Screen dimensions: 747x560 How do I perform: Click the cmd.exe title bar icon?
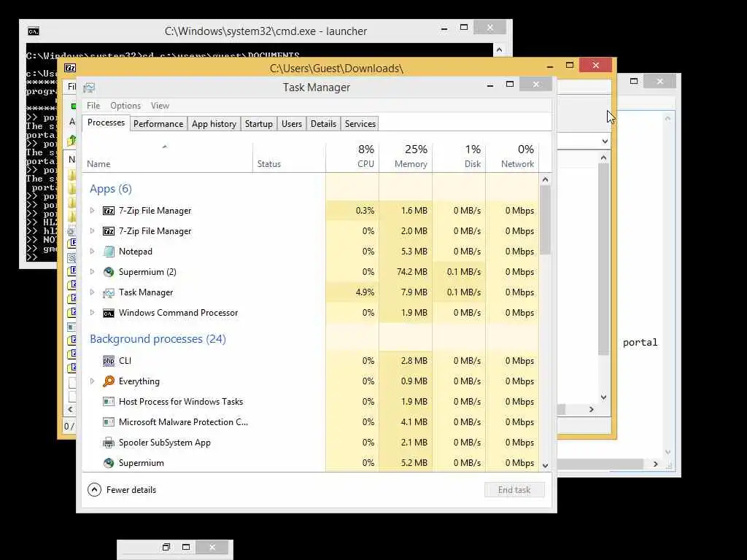click(34, 31)
